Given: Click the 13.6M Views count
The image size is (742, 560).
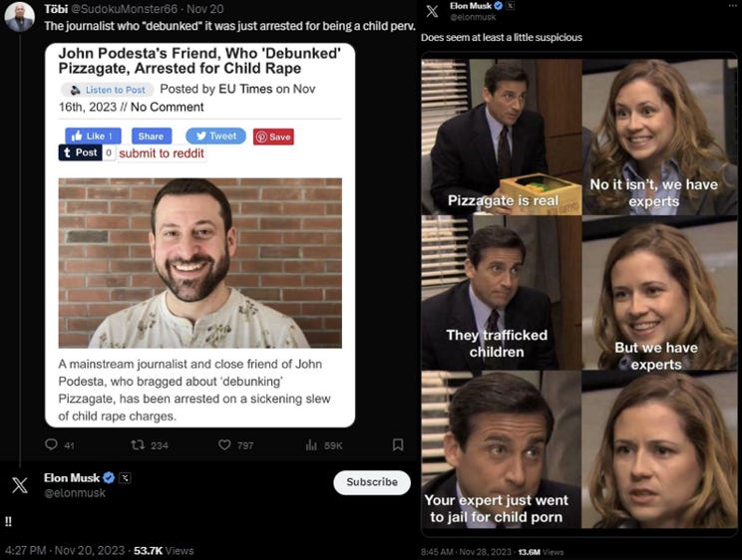Looking at the screenshot, I should coord(541,552).
